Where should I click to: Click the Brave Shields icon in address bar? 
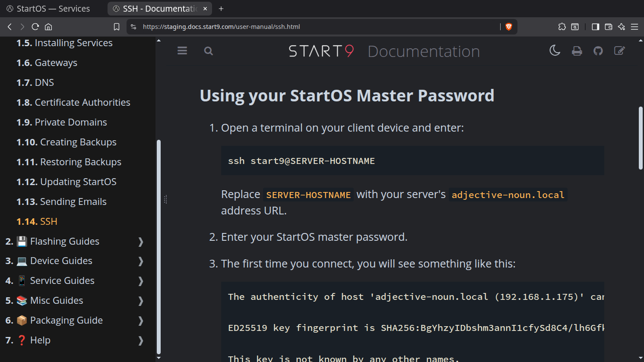point(509,27)
